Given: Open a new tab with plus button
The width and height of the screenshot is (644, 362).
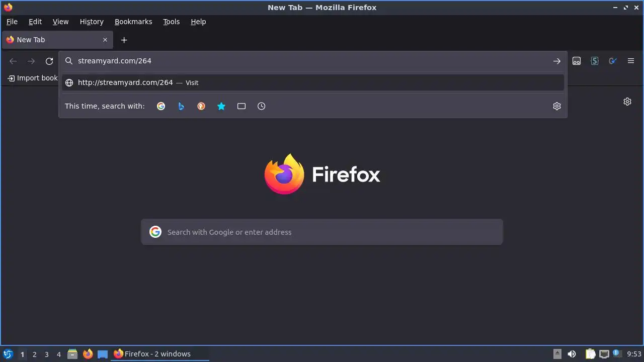Looking at the screenshot, I should pos(124,40).
